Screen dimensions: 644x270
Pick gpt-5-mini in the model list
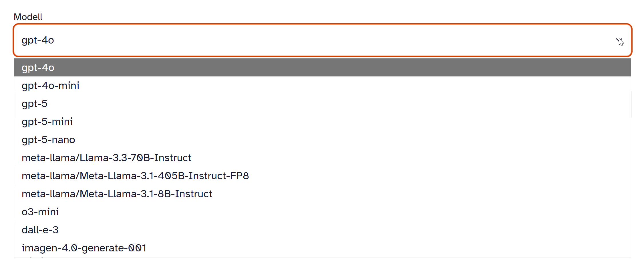47,122
